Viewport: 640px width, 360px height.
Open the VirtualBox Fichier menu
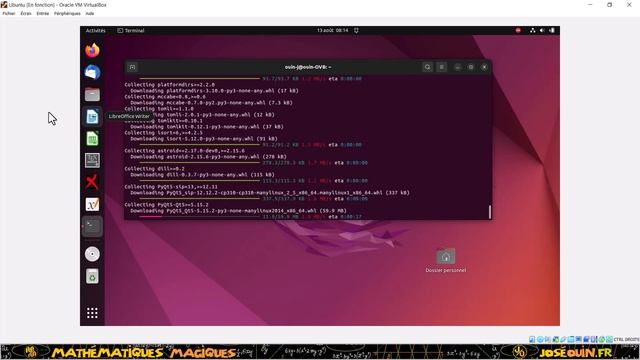click(9, 13)
